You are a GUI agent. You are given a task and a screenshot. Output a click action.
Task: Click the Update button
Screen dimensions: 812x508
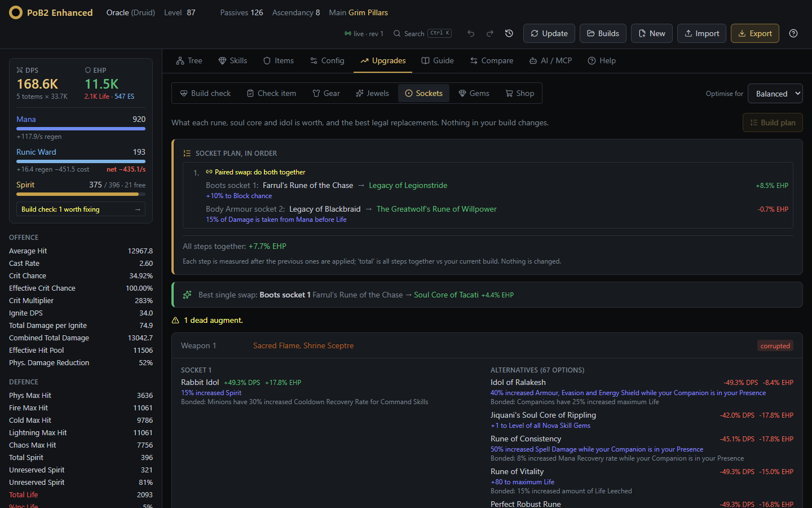[x=549, y=33]
